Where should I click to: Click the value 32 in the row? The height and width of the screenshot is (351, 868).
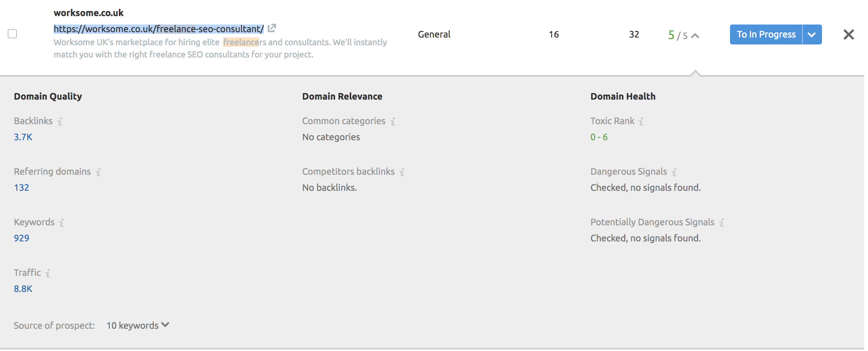(634, 34)
